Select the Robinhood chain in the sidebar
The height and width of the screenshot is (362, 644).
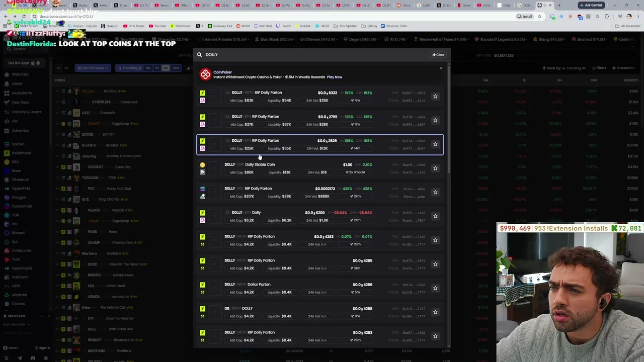pos(22,153)
